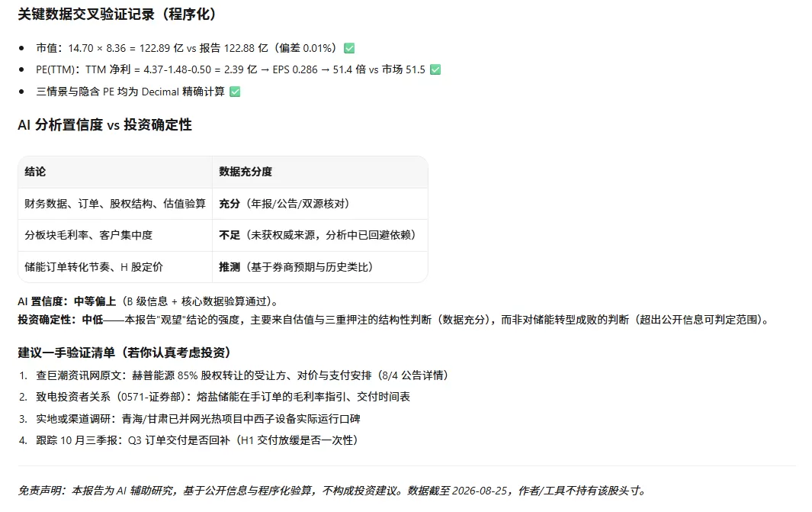Click the line starting with 投资确定性：中低
The width and height of the screenshot is (812, 512).
(x=396, y=320)
